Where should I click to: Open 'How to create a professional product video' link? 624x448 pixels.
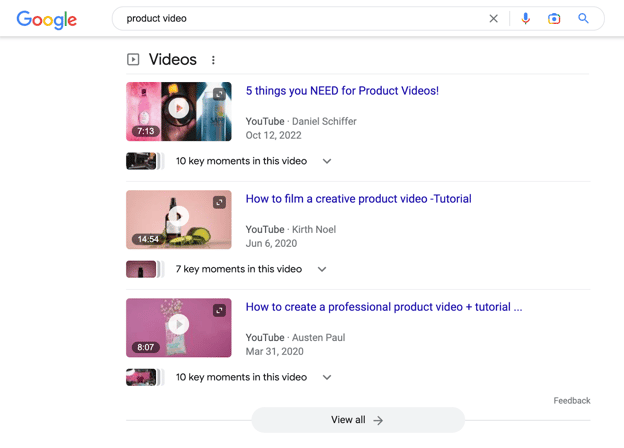point(384,307)
